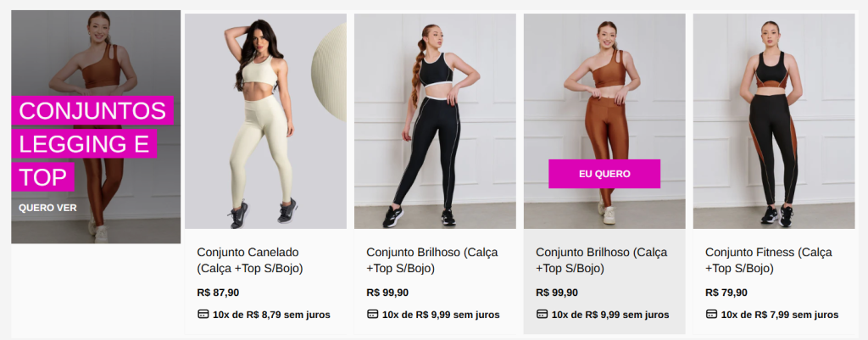The height and width of the screenshot is (340, 868).
Task: Click the credit card icon beside R$ 8,79 installment
Action: (x=203, y=315)
